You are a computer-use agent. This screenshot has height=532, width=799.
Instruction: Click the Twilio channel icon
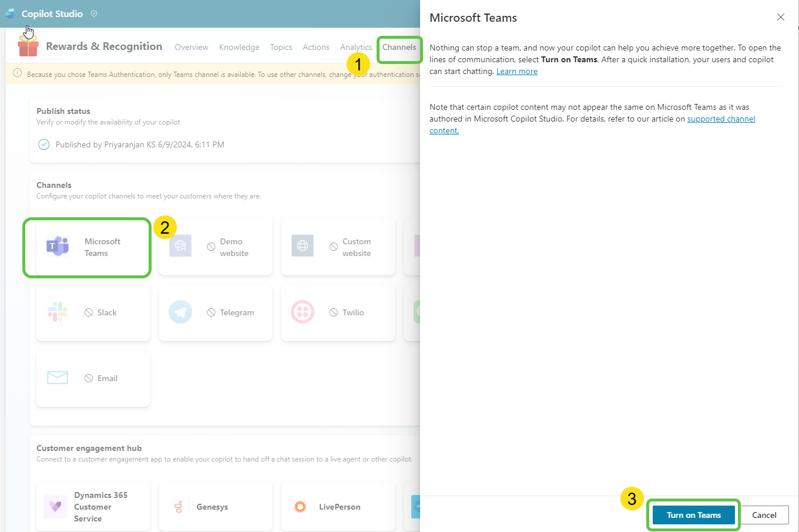click(x=303, y=312)
